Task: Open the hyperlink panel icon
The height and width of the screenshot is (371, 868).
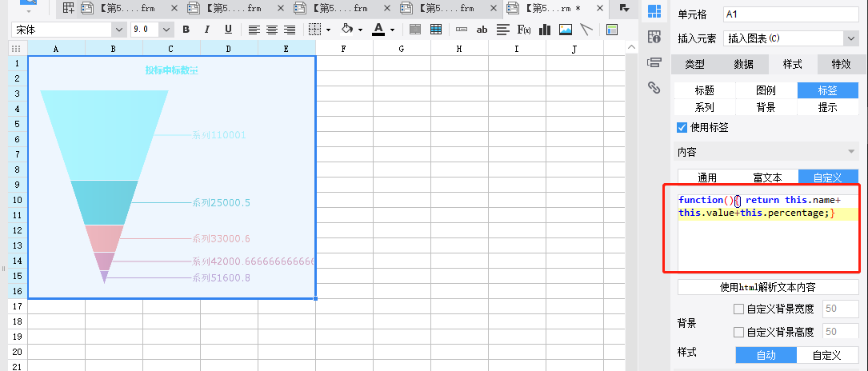Action: pos(654,87)
